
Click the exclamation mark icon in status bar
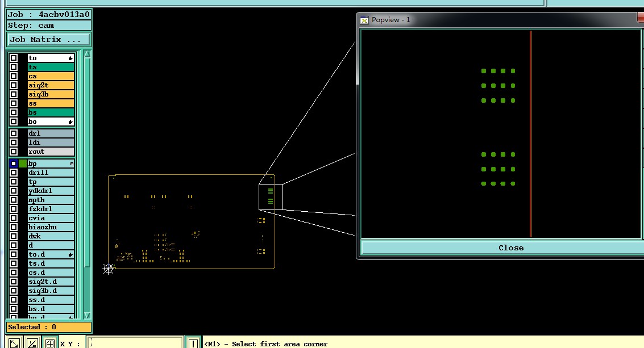[x=193, y=343]
